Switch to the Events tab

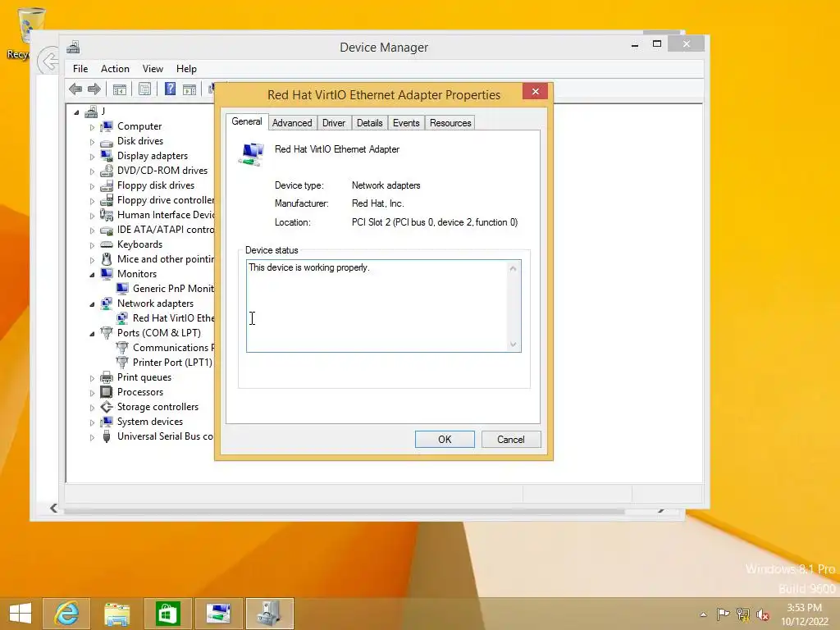click(406, 123)
